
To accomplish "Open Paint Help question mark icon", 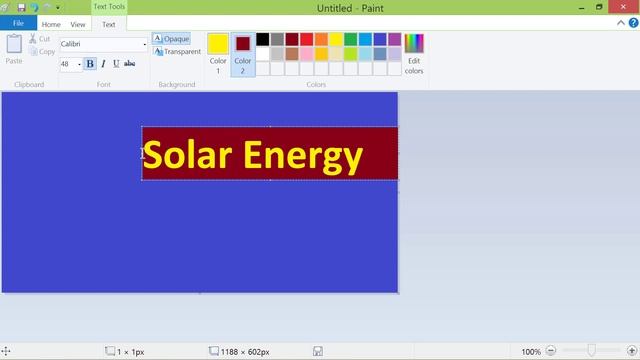I will (633, 23).
